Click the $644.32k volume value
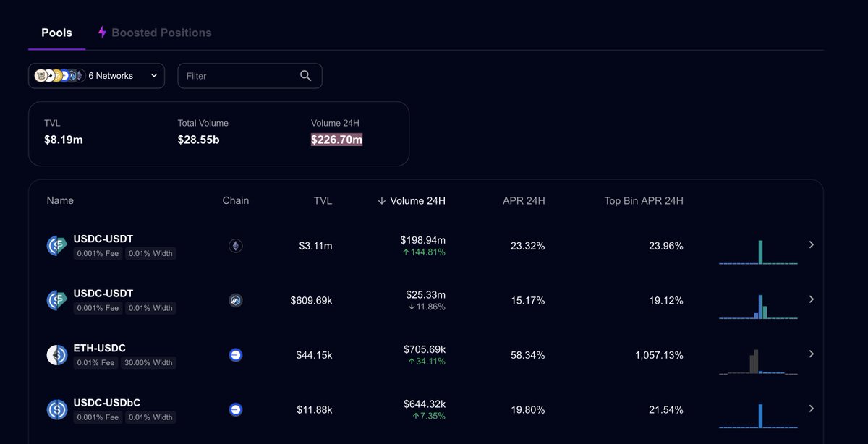 (425, 404)
